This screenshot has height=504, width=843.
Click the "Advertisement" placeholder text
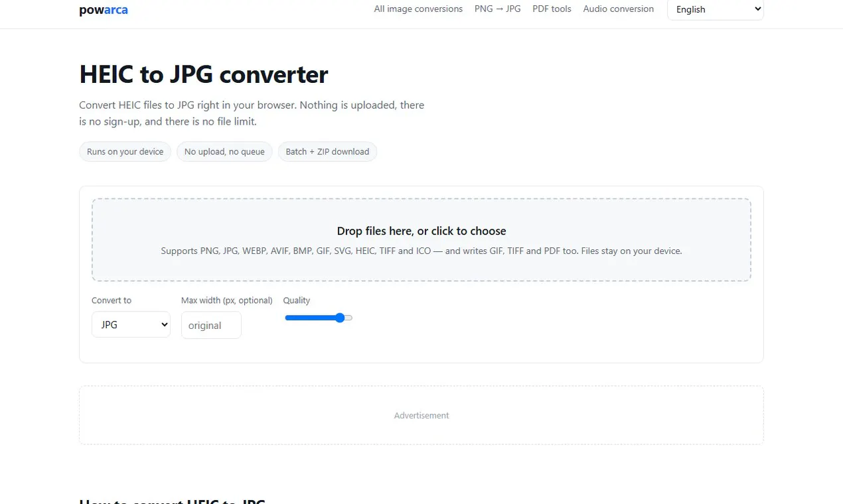[x=421, y=416]
